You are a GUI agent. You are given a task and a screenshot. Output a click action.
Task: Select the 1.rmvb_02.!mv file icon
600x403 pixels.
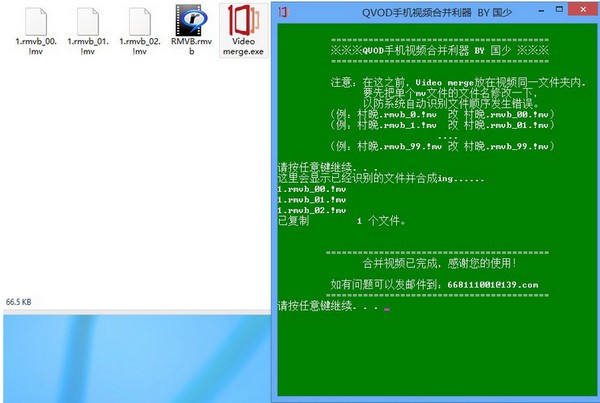(140, 22)
